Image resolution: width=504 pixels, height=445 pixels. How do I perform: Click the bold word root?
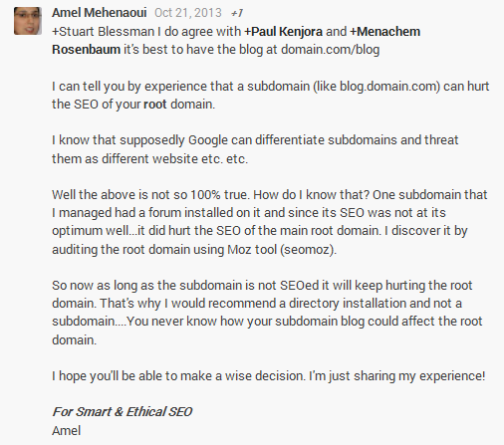pyautogui.click(x=155, y=105)
